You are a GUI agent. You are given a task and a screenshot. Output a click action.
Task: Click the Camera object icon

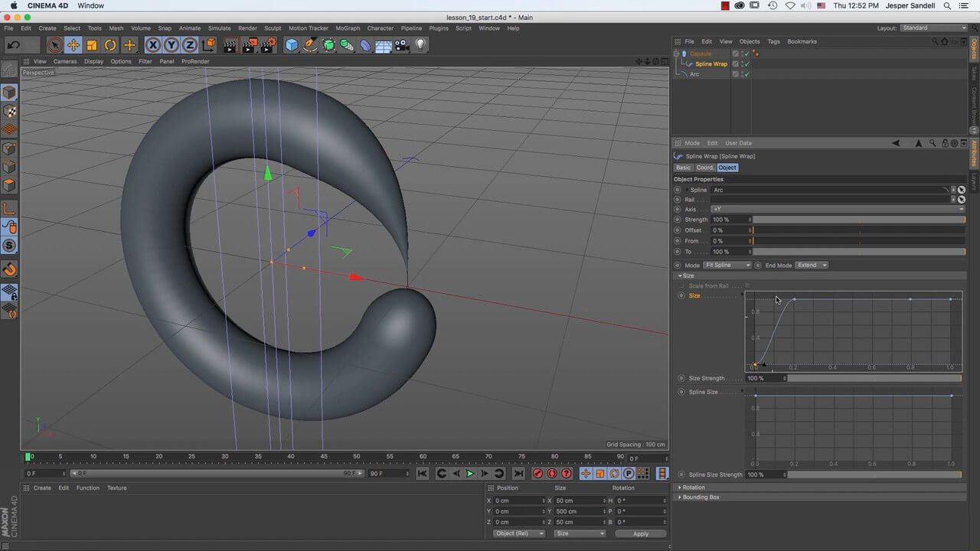(x=402, y=45)
